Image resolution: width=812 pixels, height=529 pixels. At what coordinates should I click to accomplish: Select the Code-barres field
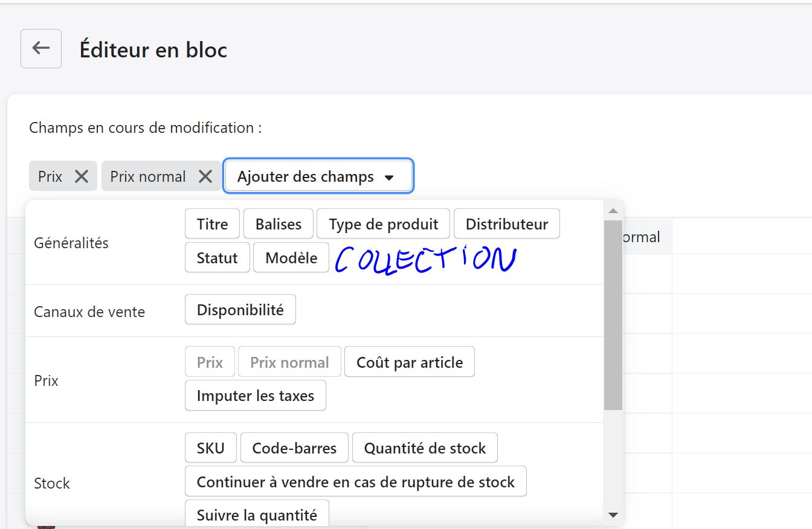pos(294,448)
